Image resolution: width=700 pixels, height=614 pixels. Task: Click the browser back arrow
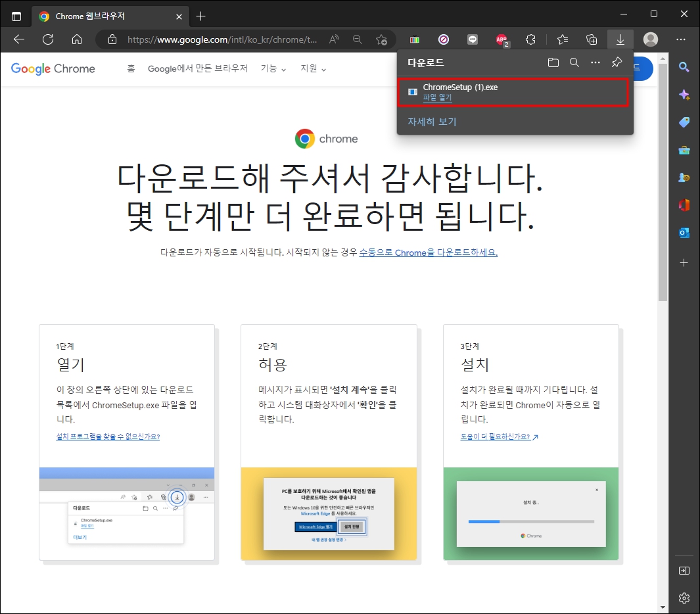[x=19, y=39]
